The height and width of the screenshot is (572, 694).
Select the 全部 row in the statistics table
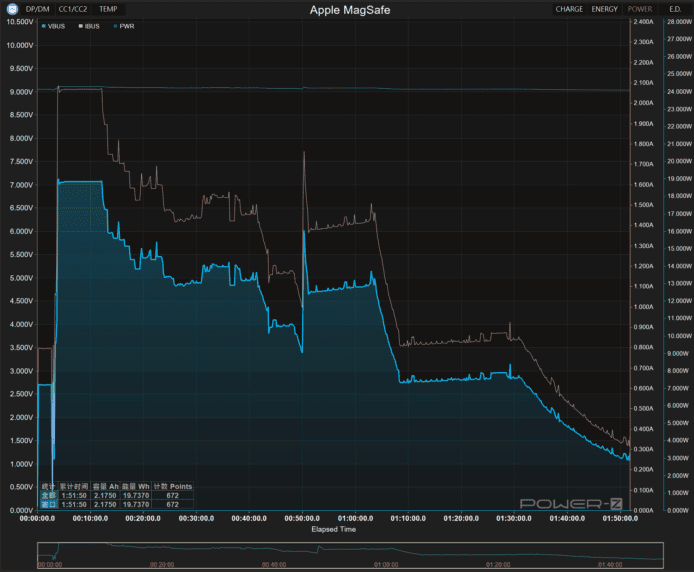(x=47, y=495)
